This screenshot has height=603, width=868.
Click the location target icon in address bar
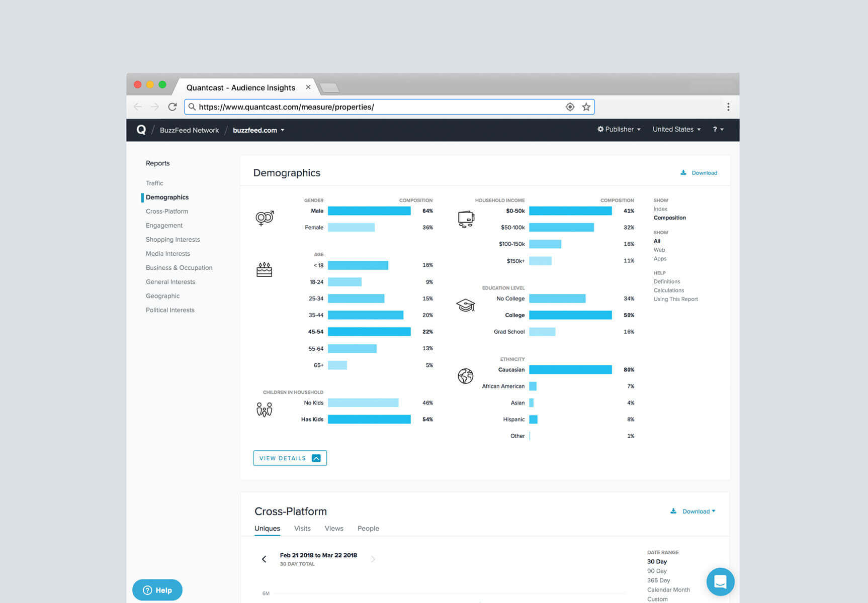click(x=570, y=107)
